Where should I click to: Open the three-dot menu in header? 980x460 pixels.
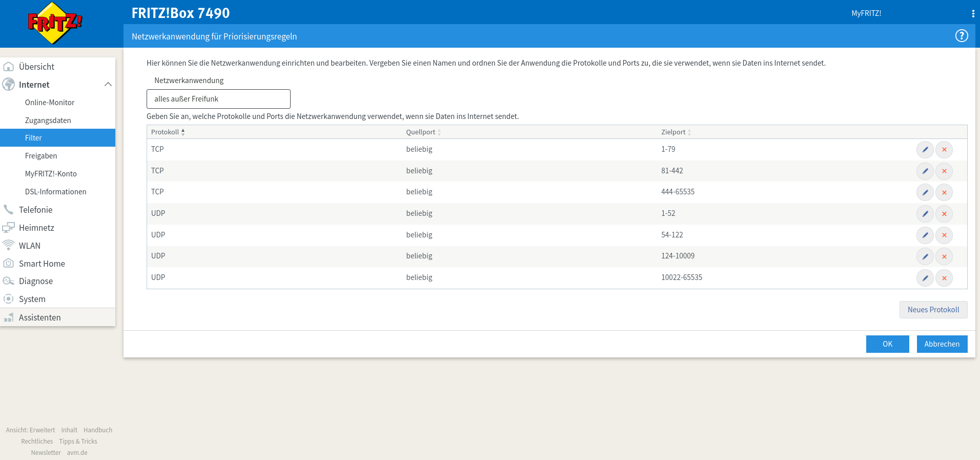pos(973,14)
